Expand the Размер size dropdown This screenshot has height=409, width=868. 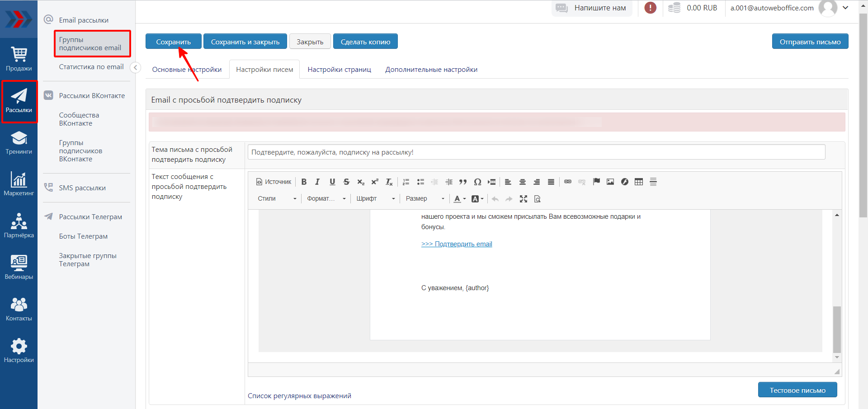click(425, 199)
